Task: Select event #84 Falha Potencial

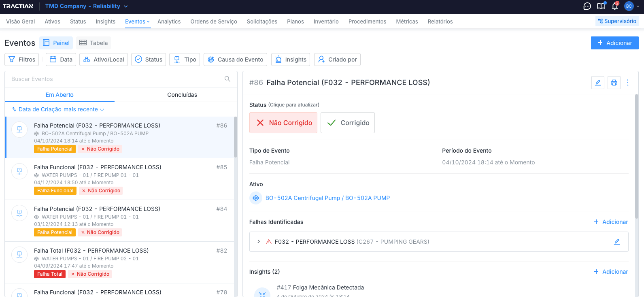Action: point(120,221)
